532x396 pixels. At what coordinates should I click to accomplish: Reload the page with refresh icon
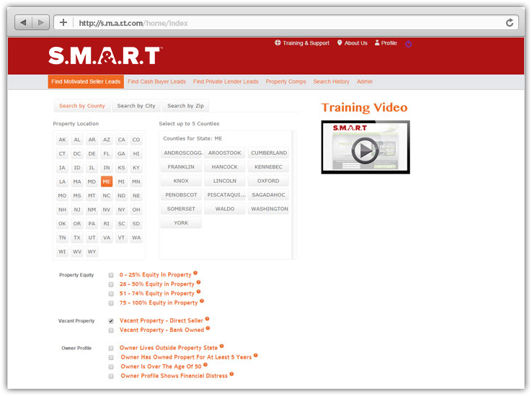pyautogui.click(x=509, y=23)
